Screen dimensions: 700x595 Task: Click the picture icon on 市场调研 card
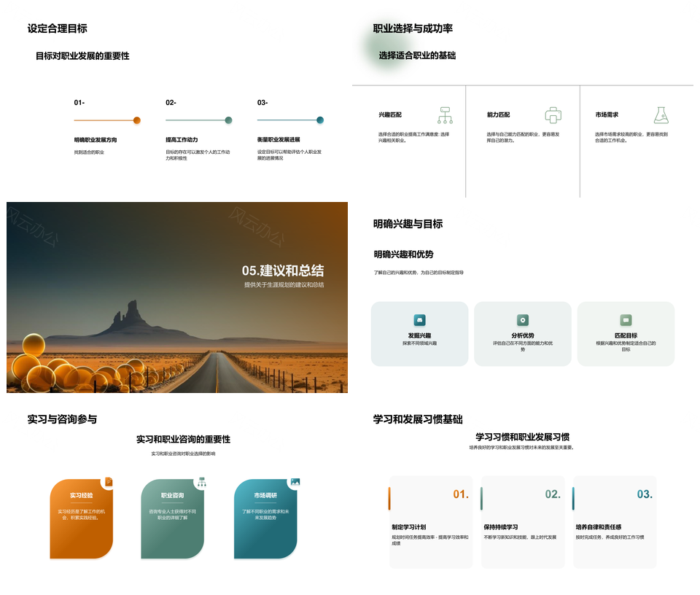coord(295,482)
